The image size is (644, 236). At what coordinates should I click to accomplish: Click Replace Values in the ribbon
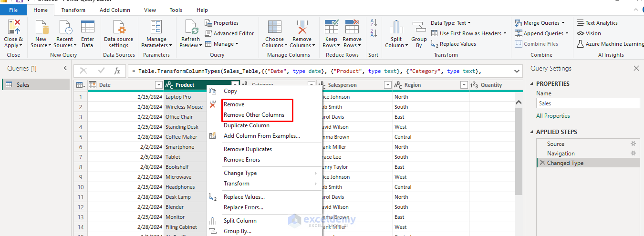point(453,44)
